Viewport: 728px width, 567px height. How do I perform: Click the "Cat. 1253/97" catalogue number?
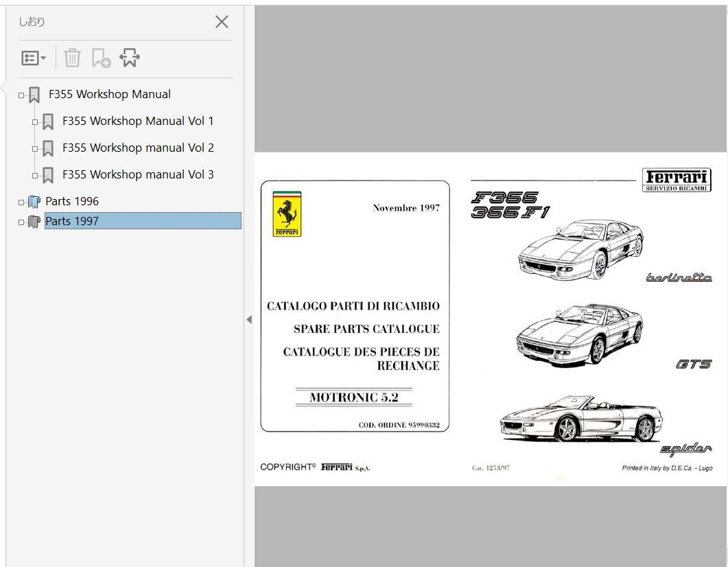click(x=491, y=468)
